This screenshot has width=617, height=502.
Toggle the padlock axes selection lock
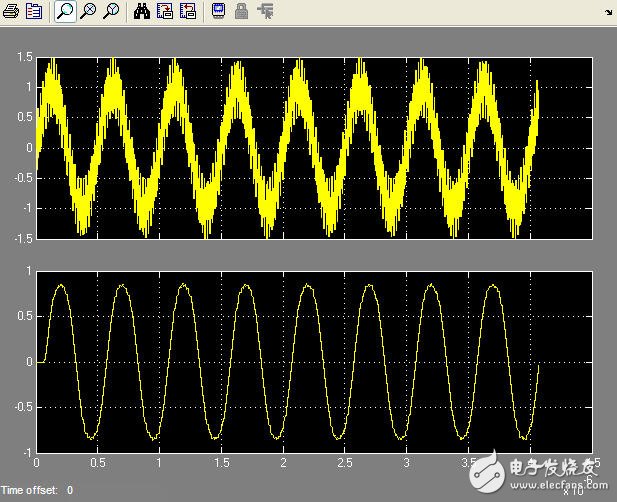point(241,12)
